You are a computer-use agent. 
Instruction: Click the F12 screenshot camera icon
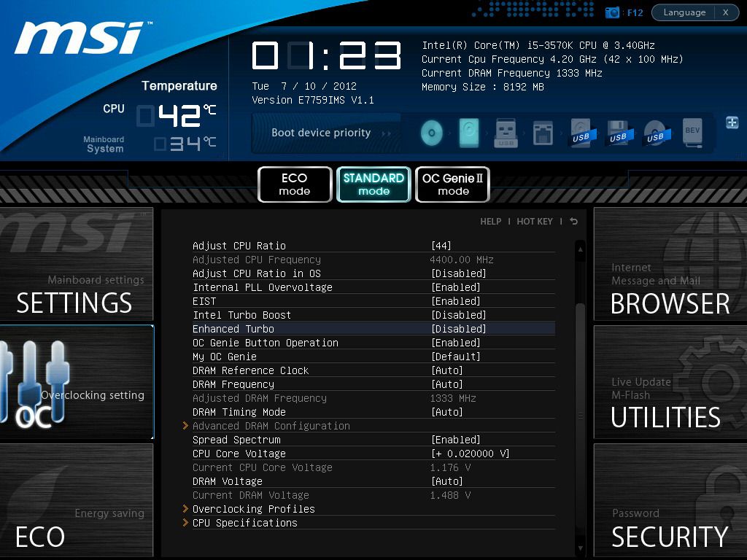[611, 12]
